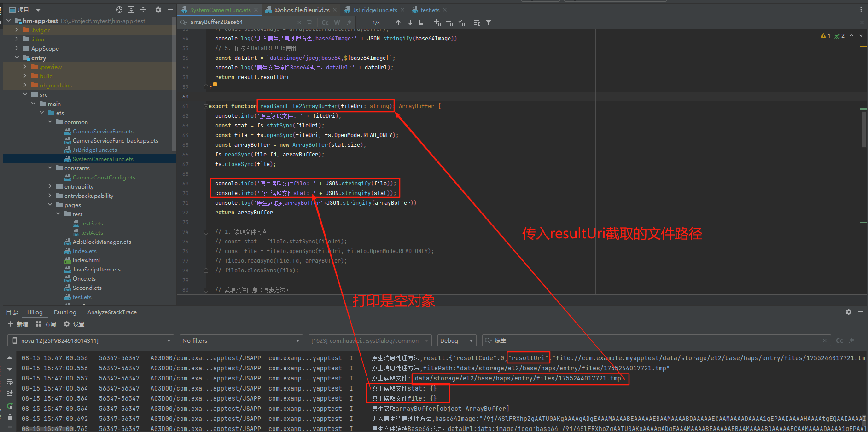Clear the arrayBuffer2Base64 search text
This screenshot has height=432, width=868.
click(x=299, y=23)
